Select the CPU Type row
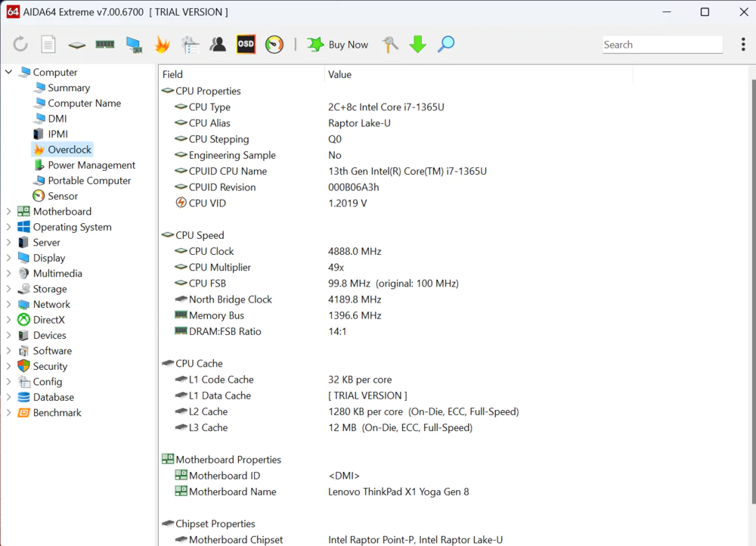The image size is (756, 546). [x=395, y=107]
